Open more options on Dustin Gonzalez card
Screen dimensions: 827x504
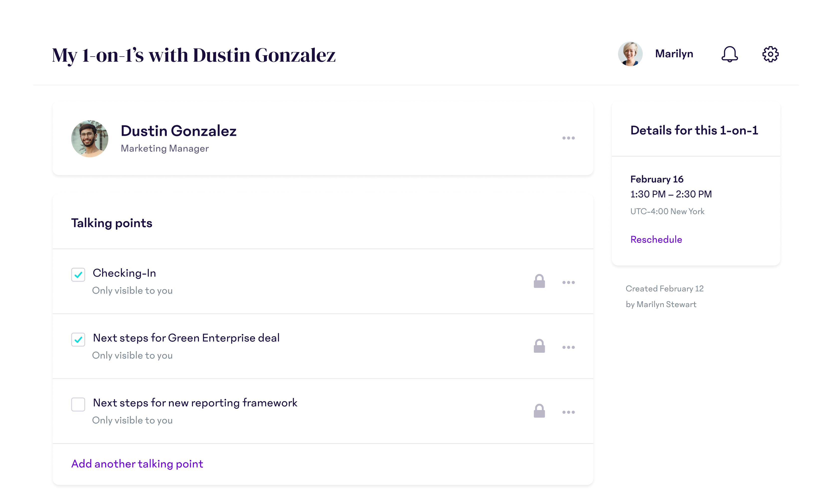[x=568, y=138]
